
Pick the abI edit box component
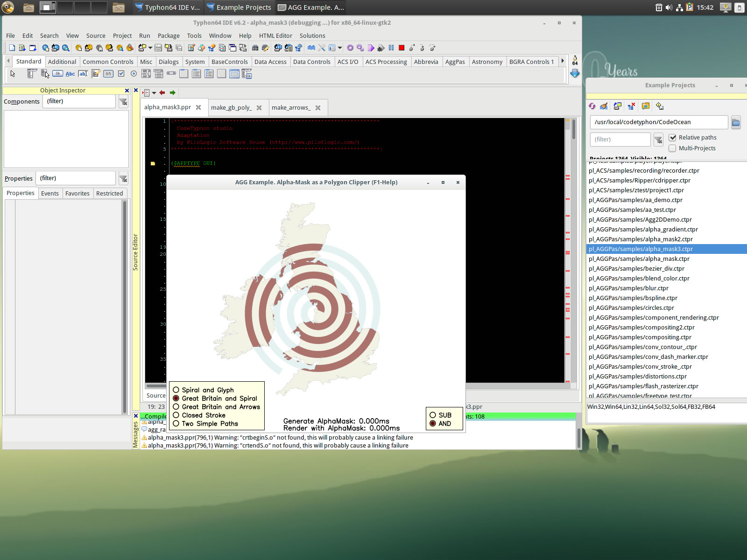tap(83, 73)
